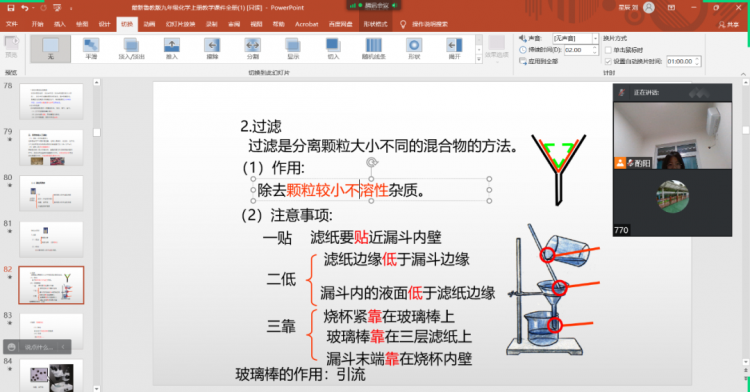Choose the 擦除 (Wipe) transition icon
Image resolution: width=750 pixels, height=392 pixels.
[212, 49]
